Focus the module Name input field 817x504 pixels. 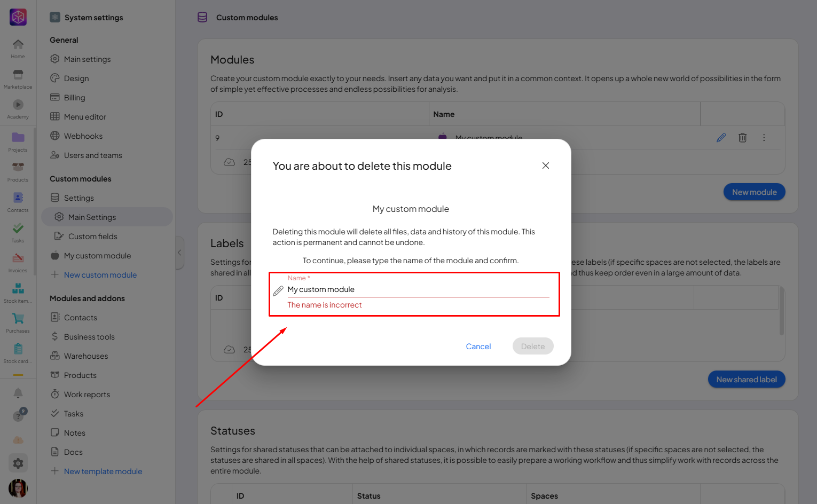coord(418,289)
